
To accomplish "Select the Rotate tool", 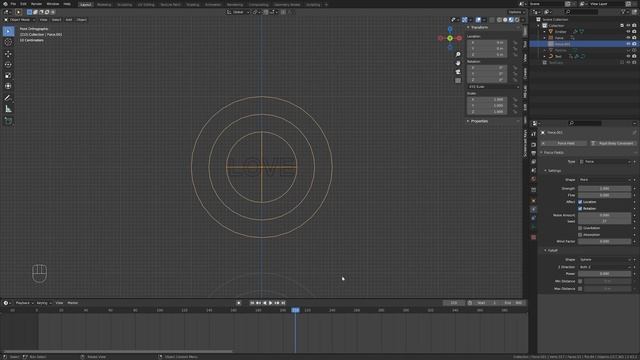I will [8, 64].
